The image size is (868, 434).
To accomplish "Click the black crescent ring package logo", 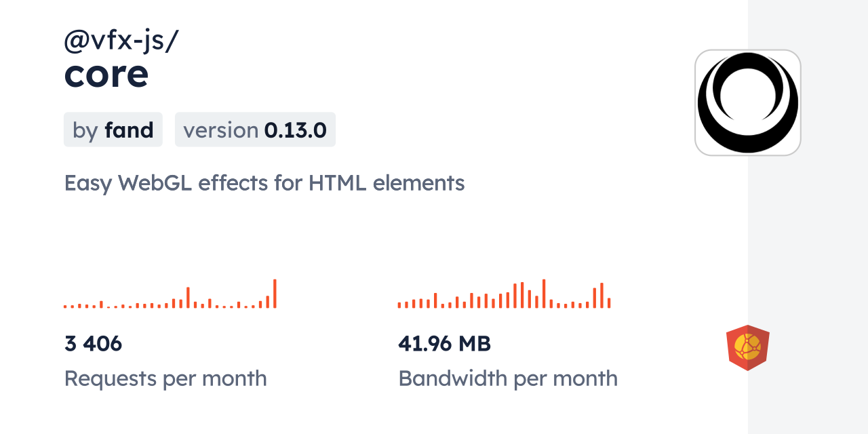I will tap(748, 102).
